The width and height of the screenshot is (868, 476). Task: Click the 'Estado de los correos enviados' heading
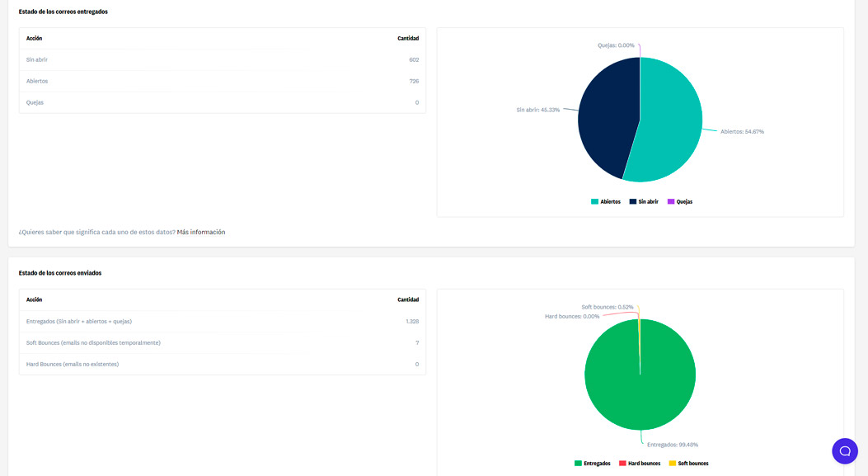pos(60,273)
